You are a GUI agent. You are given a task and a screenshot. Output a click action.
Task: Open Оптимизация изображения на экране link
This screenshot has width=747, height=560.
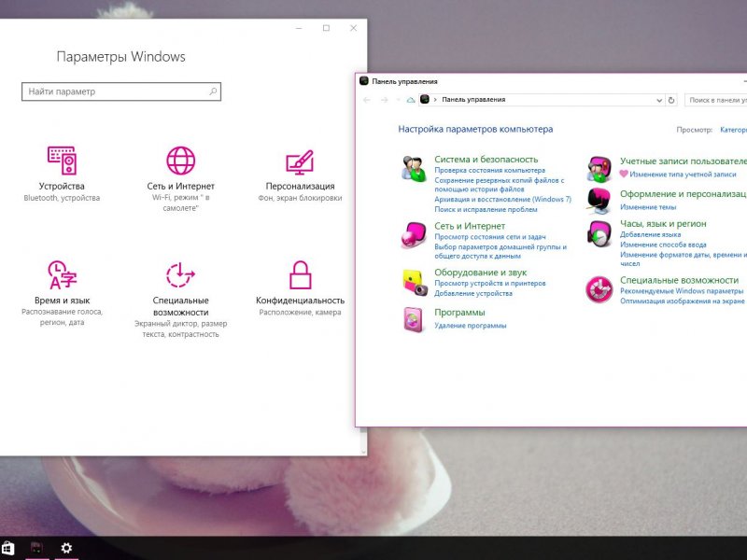(x=682, y=301)
